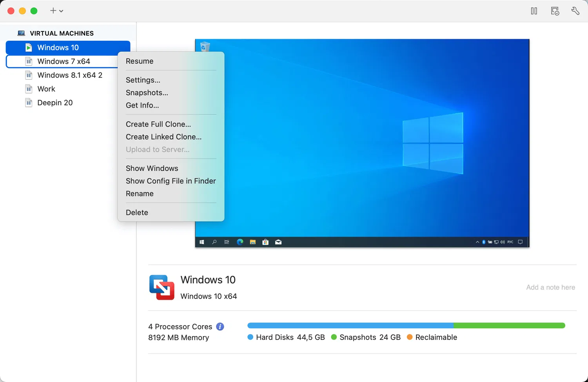Image resolution: width=588 pixels, height=382 pixels.
Task: Click Edge browser icon in VM preview taskbar
Action: pos(240,242)
